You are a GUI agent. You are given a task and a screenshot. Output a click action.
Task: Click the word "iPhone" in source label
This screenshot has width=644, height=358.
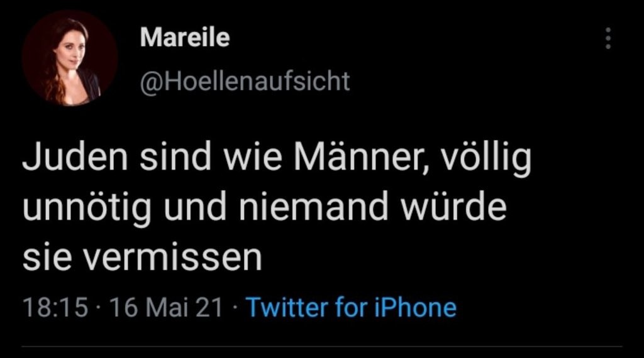coord(414,308)
